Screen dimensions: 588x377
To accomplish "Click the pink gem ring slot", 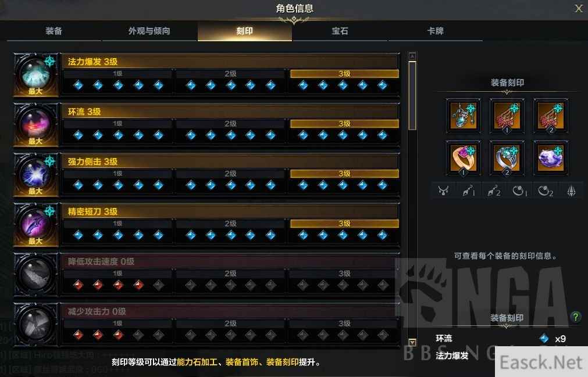I will 463,158.
